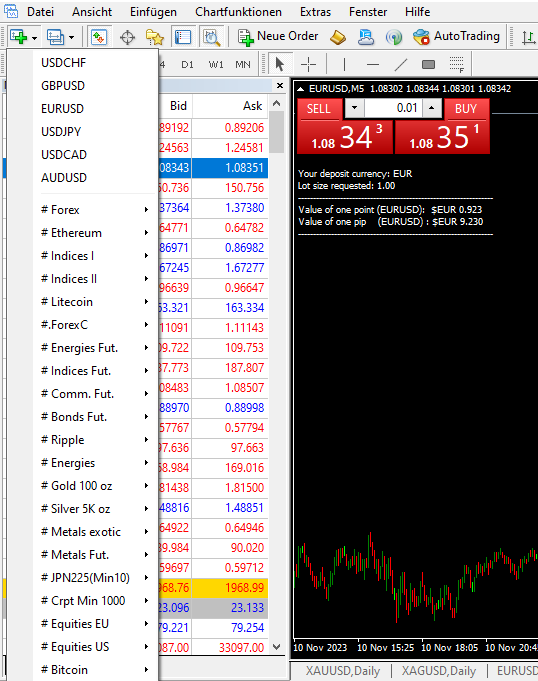This screenshot has height=681, width=538.
Task: Select the vertical line drawing tool
Action: click(x=344, y=64)
